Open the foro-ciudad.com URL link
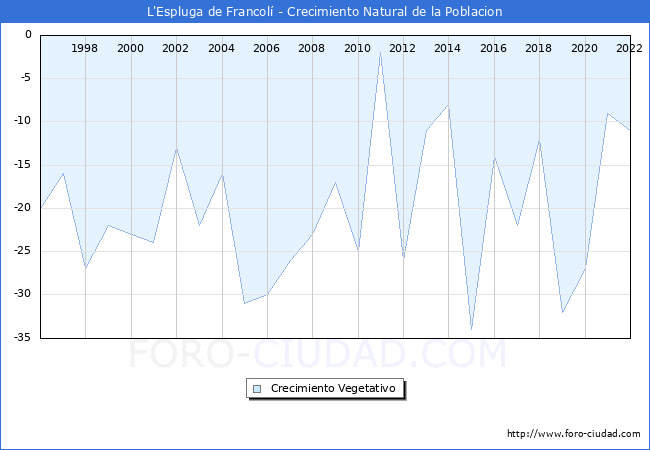The width and height of the screenshot is (650, 450). tap(574, 434)
